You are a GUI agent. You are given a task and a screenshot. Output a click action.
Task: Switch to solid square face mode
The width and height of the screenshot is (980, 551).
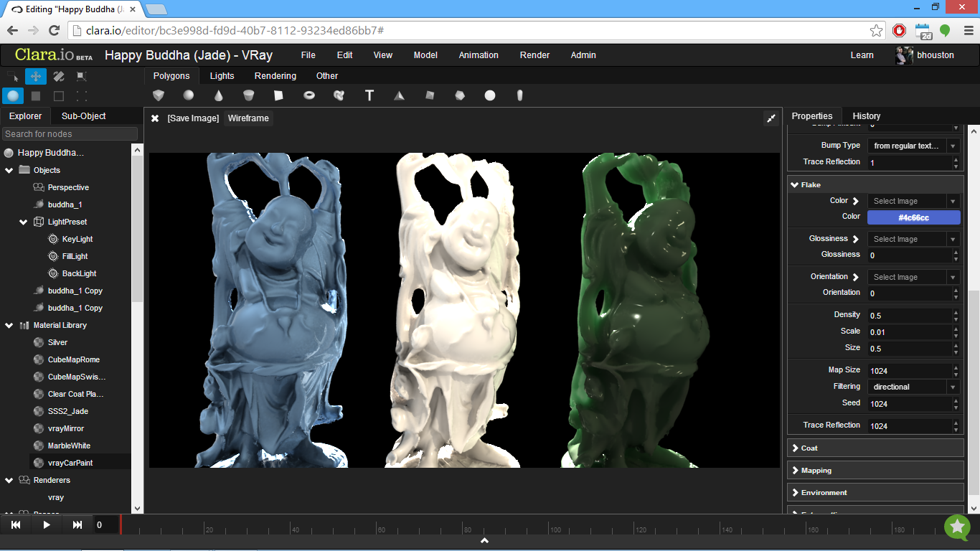(x=36, y=95)
